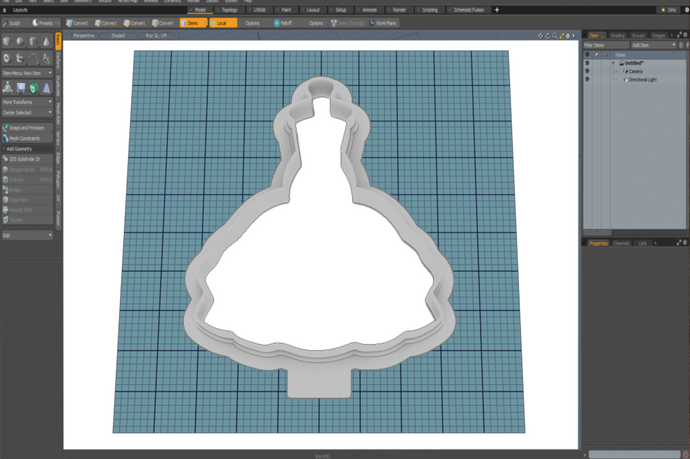Viewport: 690px width, 459px height.
Task: Click the Work Plane button
Action: tap(383, 23)
